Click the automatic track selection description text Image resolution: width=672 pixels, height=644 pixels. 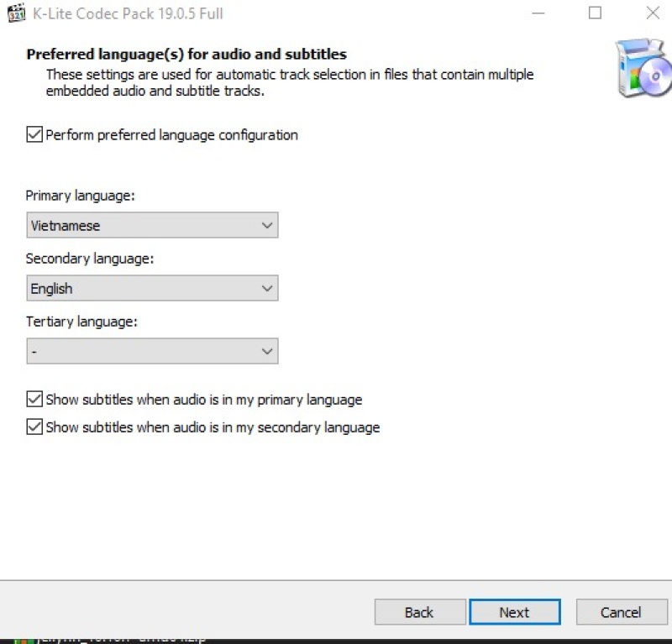point(290,82)
